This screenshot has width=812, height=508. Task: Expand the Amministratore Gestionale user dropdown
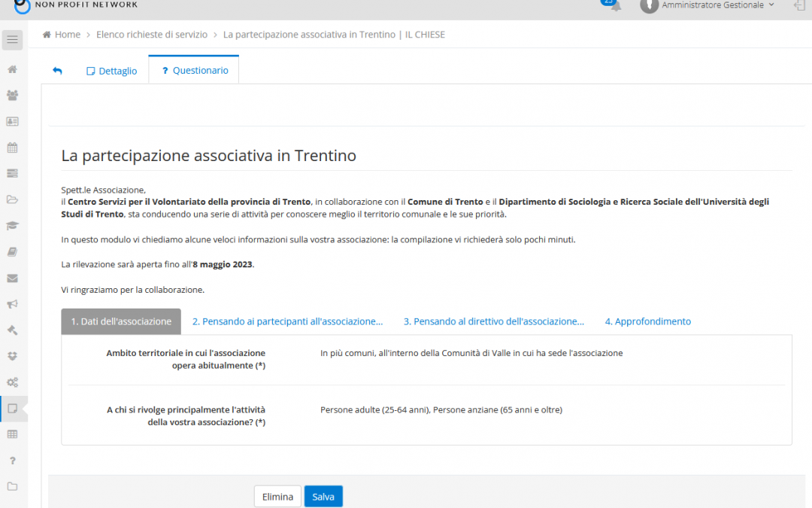[x=717, y=5]
